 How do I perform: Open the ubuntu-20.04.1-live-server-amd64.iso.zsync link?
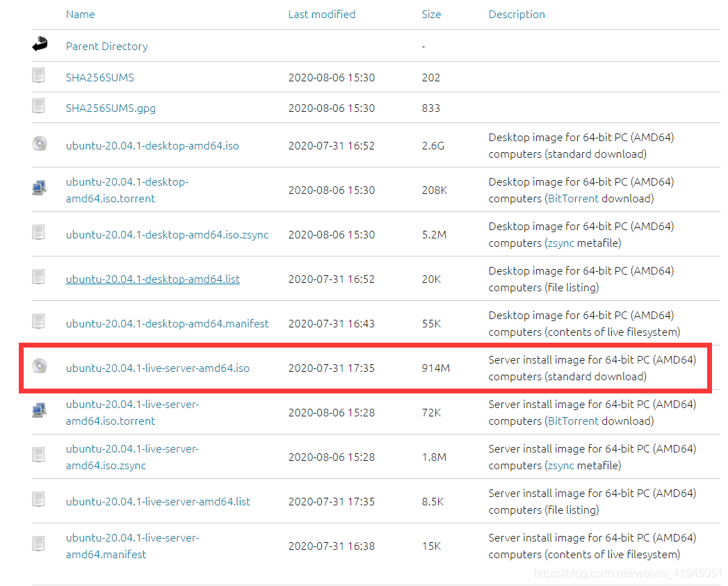[x=132, y=457]
